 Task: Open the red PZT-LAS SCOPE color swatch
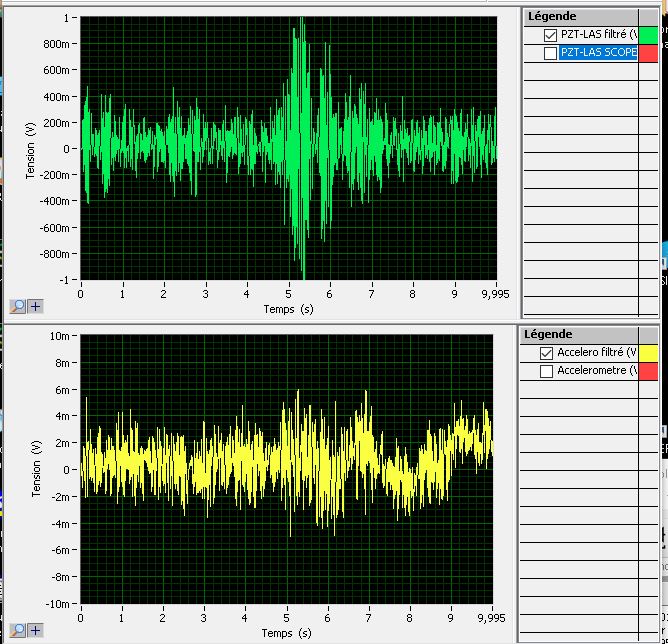point(648,53)
